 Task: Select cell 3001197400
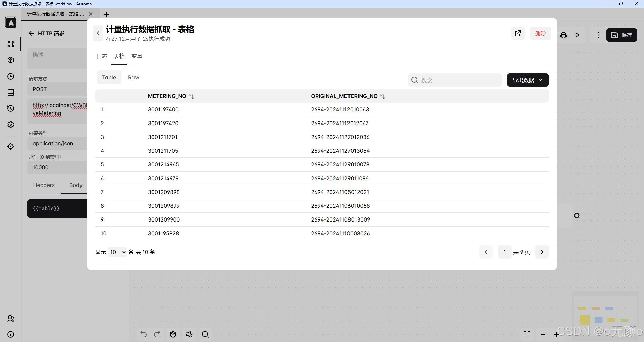(x=163, y=109)
